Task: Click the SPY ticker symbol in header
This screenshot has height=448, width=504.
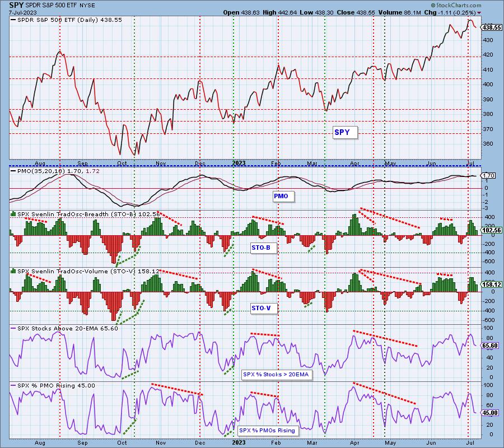Action: [x=16, y=6]
